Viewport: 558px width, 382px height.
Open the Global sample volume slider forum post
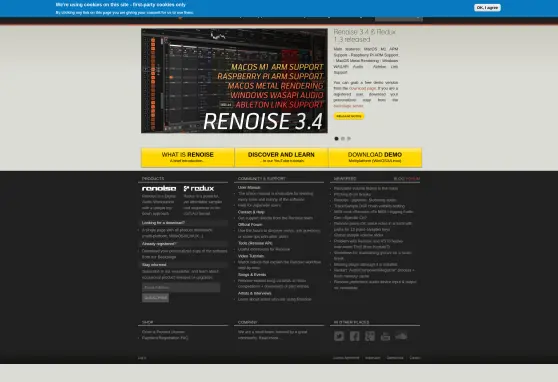tap(358, 235)
